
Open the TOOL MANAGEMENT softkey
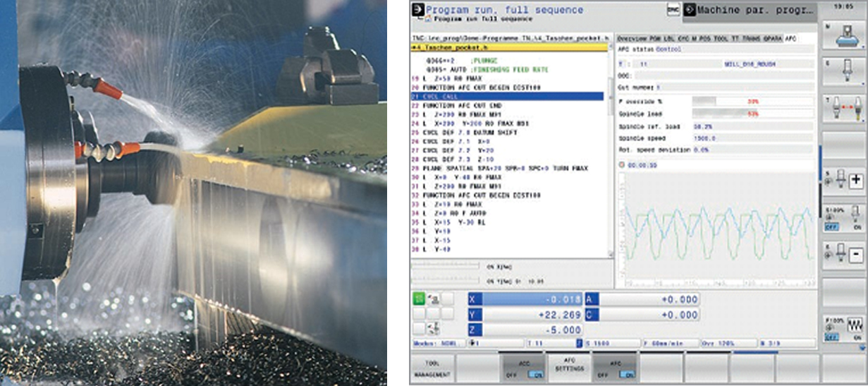coord(432,369)
